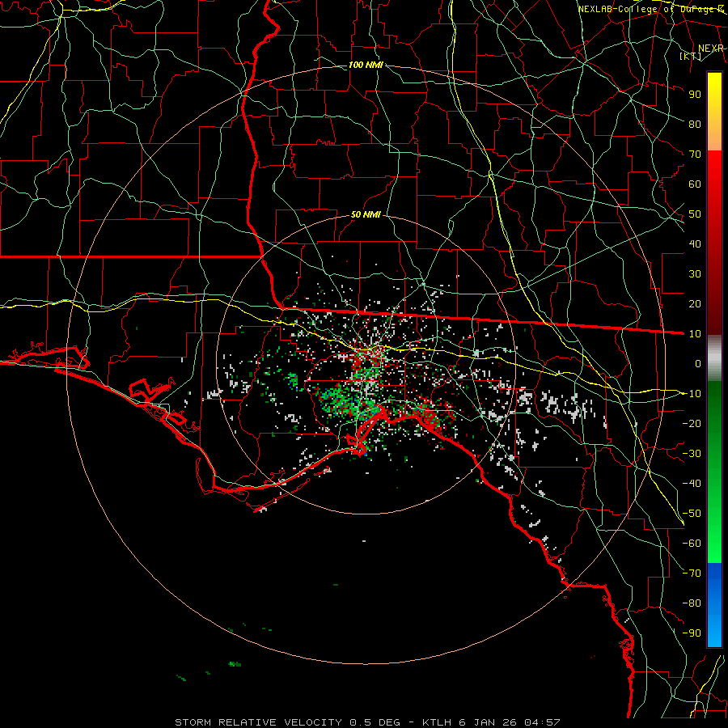Click the -50 value on color scale
Viewport: 728px width, 728px height.
coord(692,513)
